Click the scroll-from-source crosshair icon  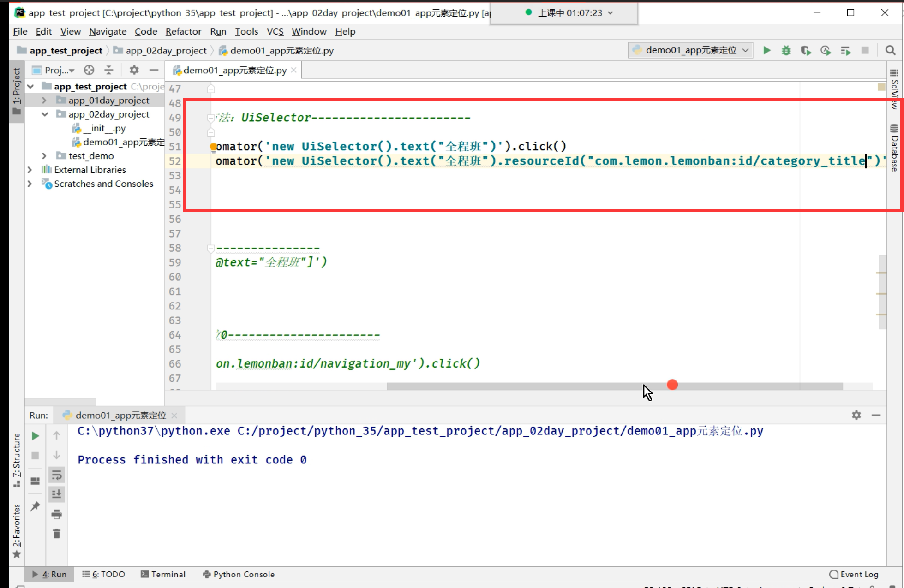click(89, 70)
